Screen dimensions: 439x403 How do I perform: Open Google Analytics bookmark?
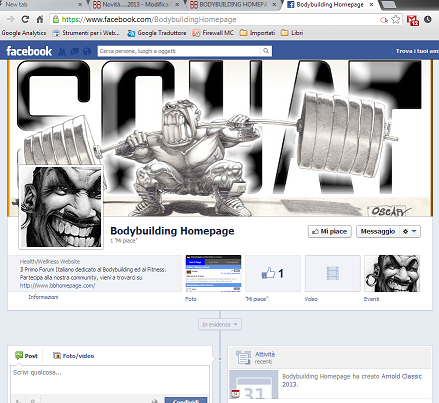pyautogui.click(x=24, y=33)
